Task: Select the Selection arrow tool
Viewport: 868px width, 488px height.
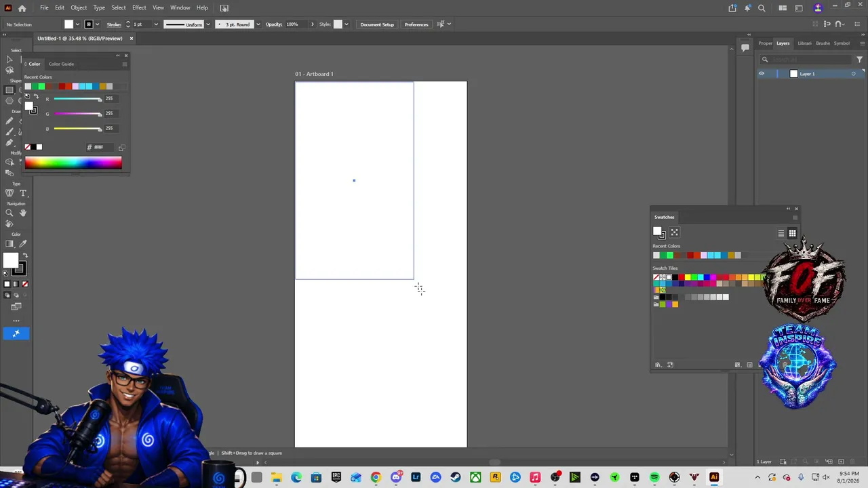Action: point(9,60)
